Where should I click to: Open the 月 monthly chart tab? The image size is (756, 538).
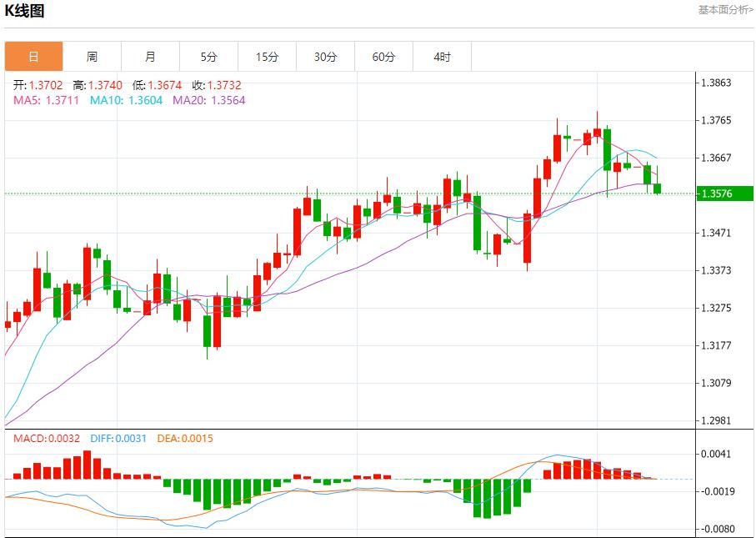(150, 57)
